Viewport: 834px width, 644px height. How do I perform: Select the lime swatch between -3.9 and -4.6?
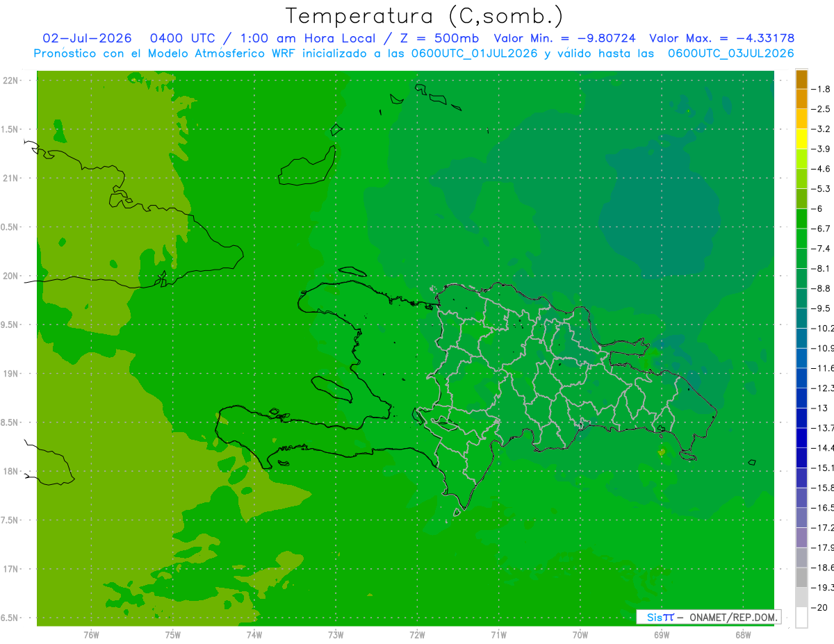(801, 158)
